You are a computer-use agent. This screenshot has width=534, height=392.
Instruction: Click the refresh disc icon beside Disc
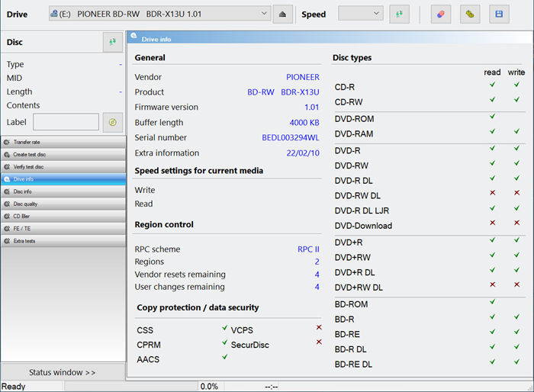113,42
